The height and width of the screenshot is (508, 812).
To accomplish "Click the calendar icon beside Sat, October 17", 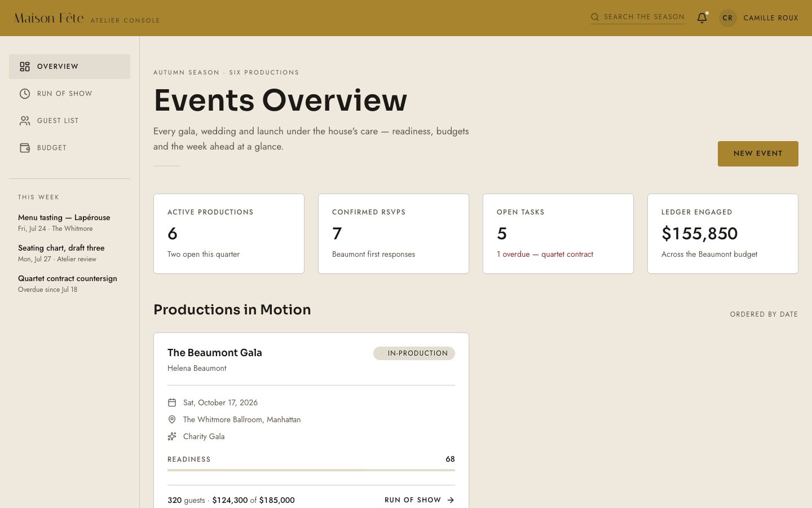I will pyautogui.click(x=172, y=402).
